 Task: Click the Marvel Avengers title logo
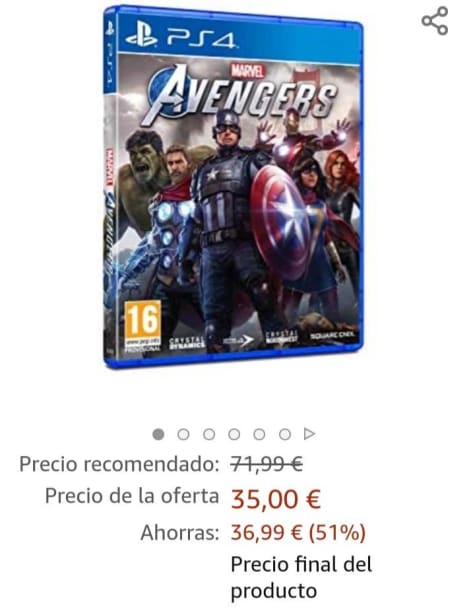click(240, 94)
